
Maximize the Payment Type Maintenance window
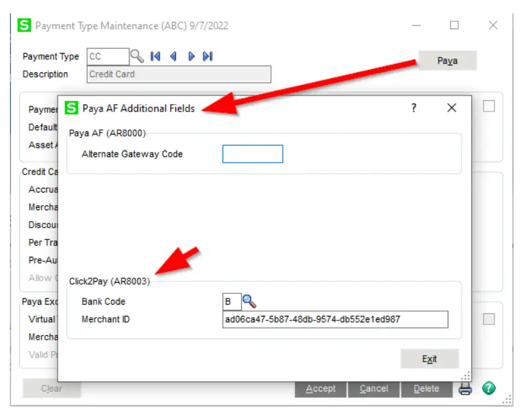click(x=454, y=25)
